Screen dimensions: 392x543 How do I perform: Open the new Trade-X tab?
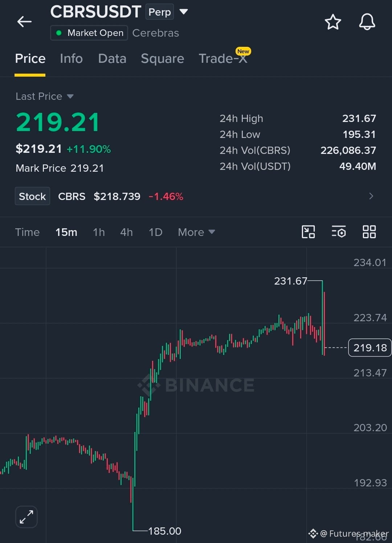click(x=223, y=58)
